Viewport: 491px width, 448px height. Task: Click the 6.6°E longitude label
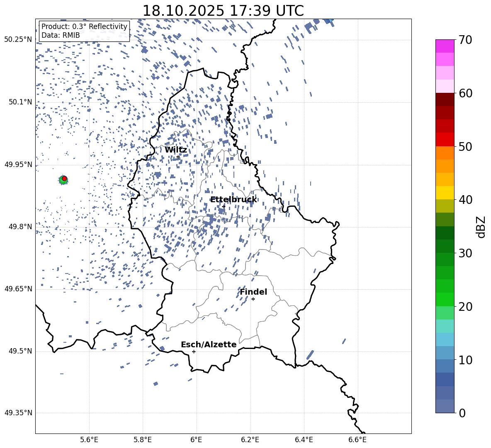[357, 440]
